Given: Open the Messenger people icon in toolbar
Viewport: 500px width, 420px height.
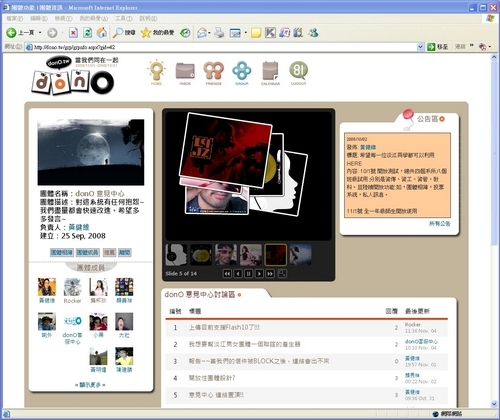Looking at the screenshot, I should click(x=313, y=32).
